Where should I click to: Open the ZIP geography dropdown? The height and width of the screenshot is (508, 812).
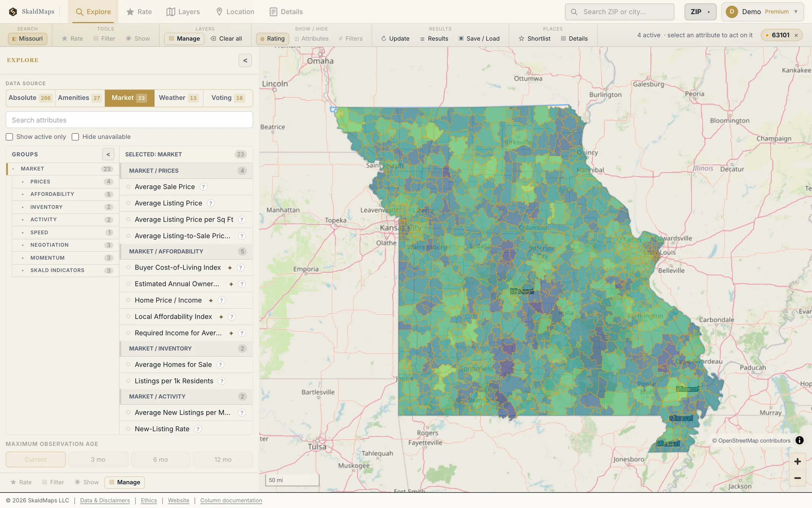[700, 12]
